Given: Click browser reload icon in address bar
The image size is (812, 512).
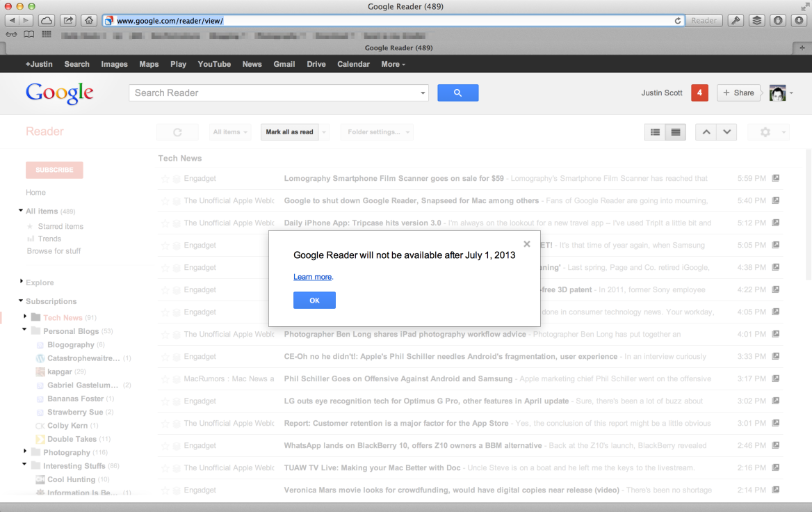Looking at the screenshot, I should tap(677, 21).
